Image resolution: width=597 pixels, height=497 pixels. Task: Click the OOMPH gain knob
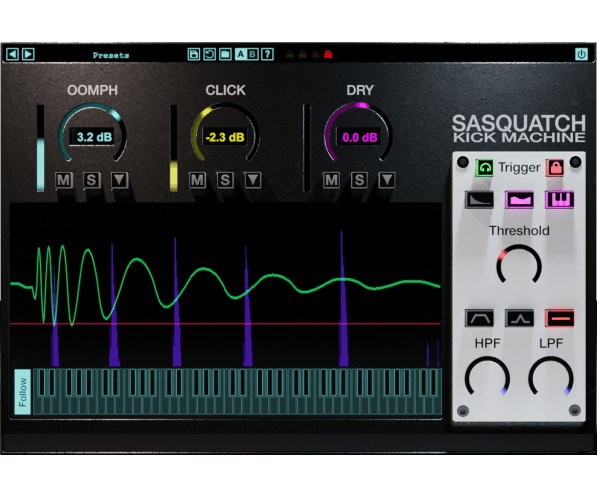click(93, 132)
